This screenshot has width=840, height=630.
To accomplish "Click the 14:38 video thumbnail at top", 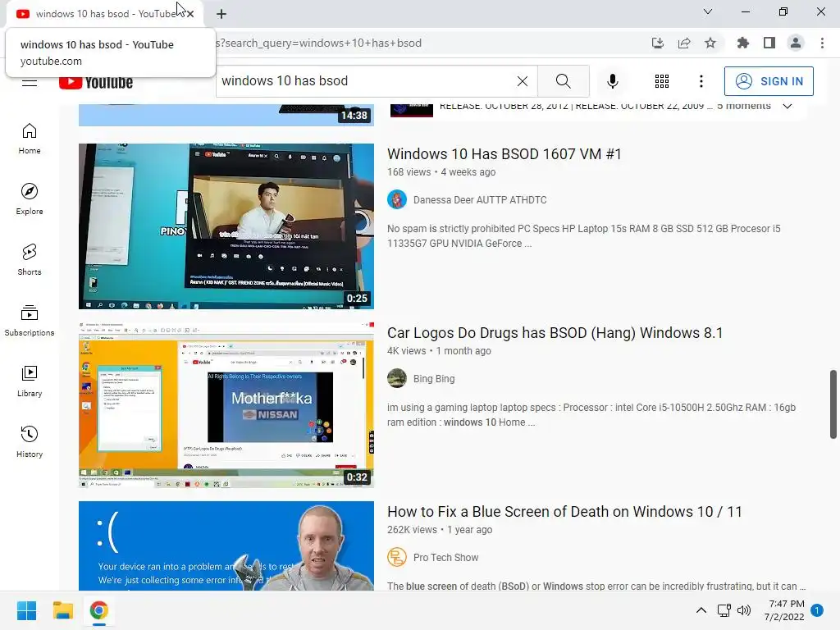I will pyautogui.click(x=226, y=115).
